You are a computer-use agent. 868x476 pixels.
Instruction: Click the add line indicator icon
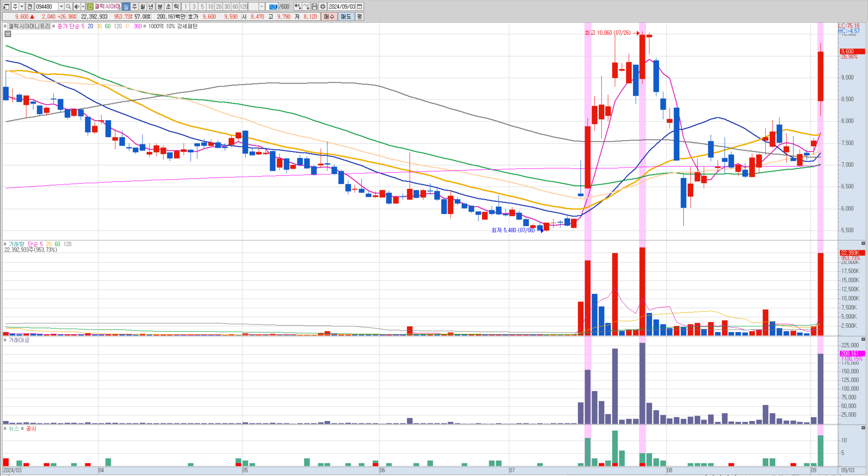point(306,6)
